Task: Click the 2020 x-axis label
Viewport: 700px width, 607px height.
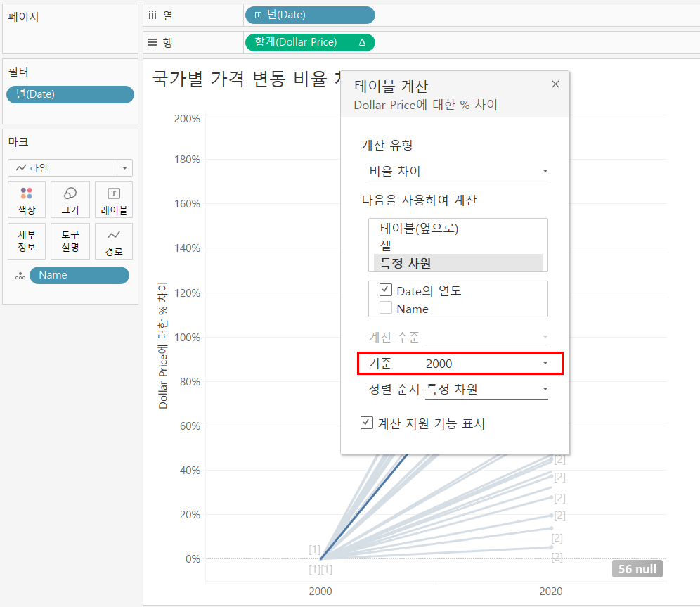Action: pos(550,592)
